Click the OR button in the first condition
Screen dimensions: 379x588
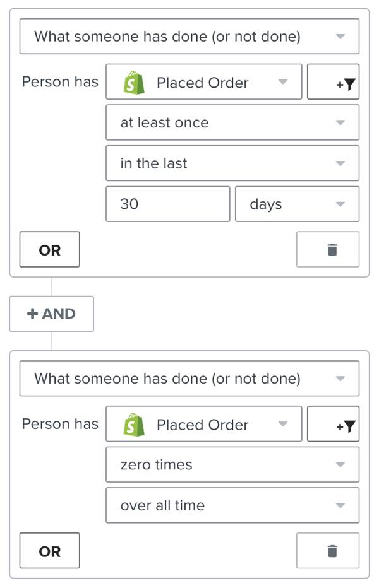click(49, 249)
